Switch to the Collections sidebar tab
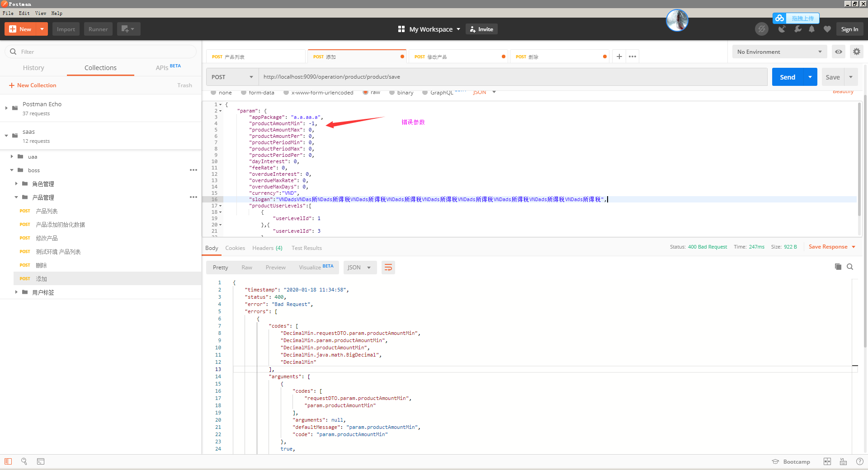The image size is (868, 470). pos(100,68)
